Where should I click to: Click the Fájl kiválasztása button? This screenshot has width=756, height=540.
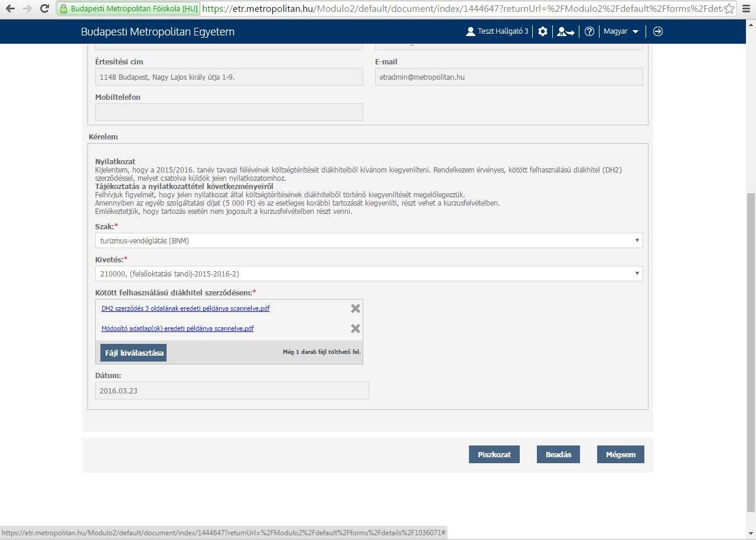(133, 353)
